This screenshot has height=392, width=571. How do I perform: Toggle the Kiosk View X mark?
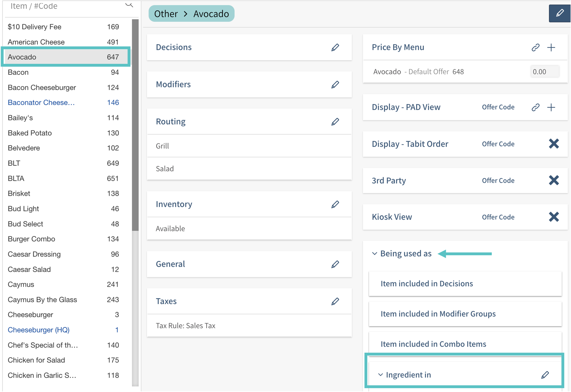[x=554, y=217]
